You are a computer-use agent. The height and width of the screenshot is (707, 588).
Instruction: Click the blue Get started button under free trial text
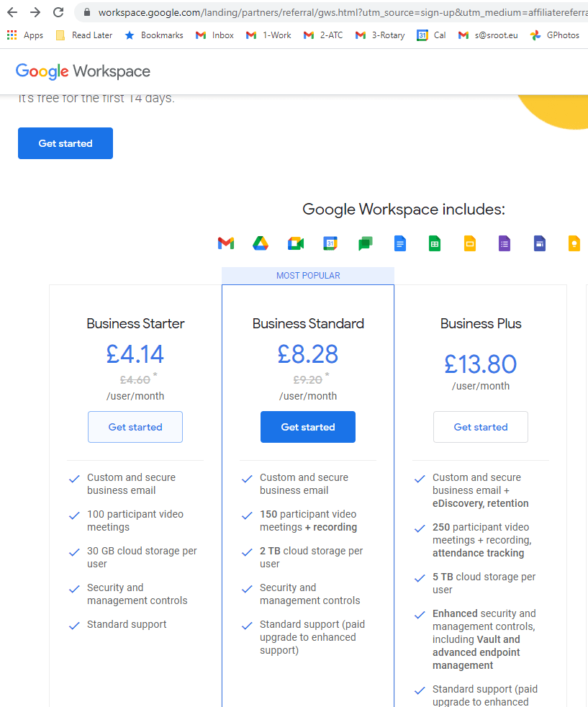pyautogui.click(x=65, y=143)
